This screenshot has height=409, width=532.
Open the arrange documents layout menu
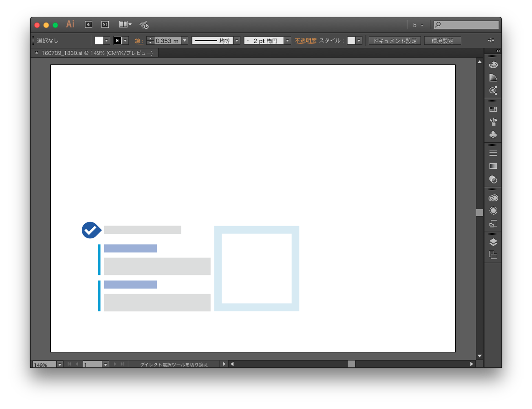(x=125, y=24)
